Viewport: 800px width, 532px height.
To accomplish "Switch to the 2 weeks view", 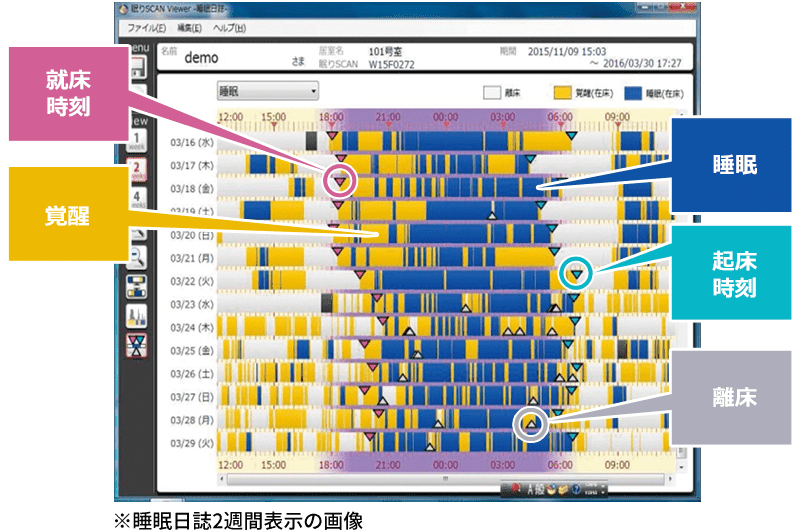I will (137, 167).
